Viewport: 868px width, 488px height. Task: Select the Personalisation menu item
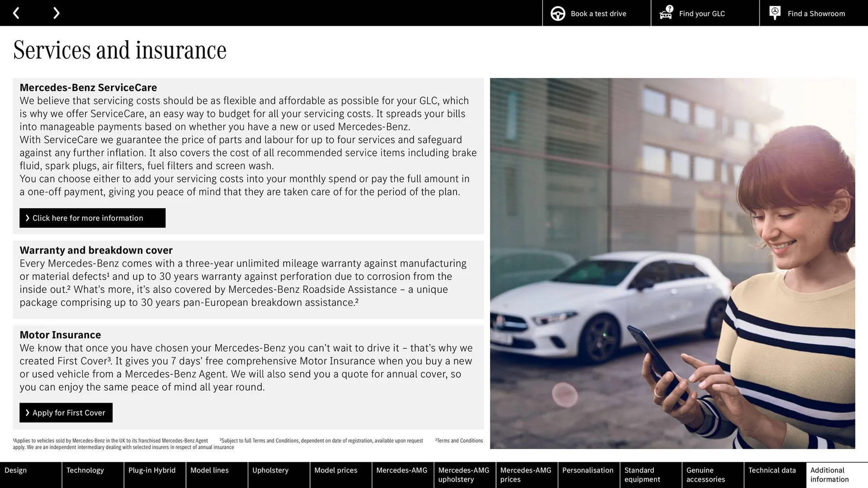point(589,475)
